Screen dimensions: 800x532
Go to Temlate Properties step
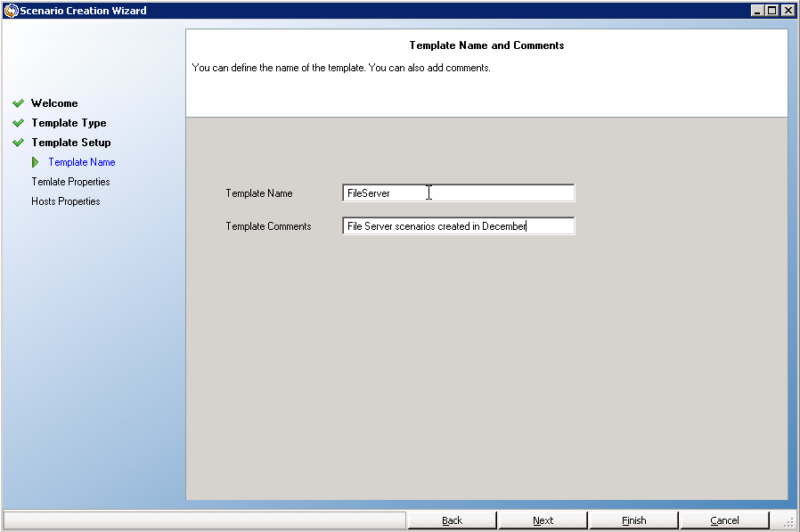(x=70, y=182)
